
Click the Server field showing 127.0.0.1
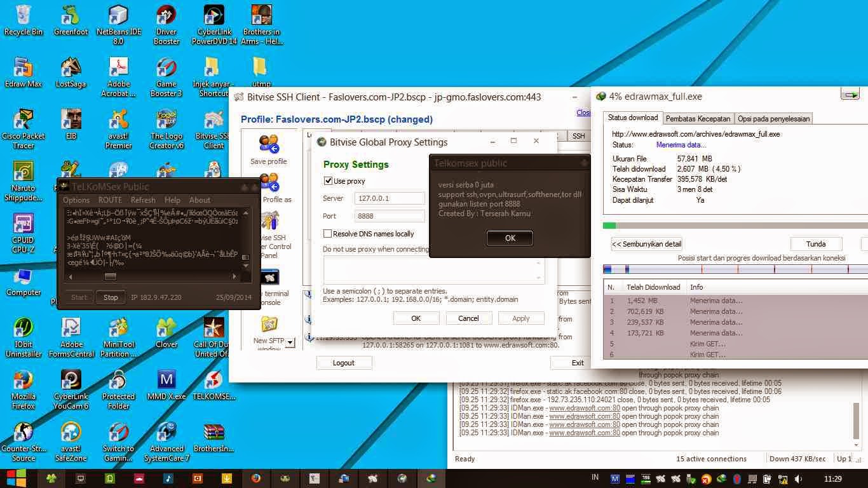(390, 198)
